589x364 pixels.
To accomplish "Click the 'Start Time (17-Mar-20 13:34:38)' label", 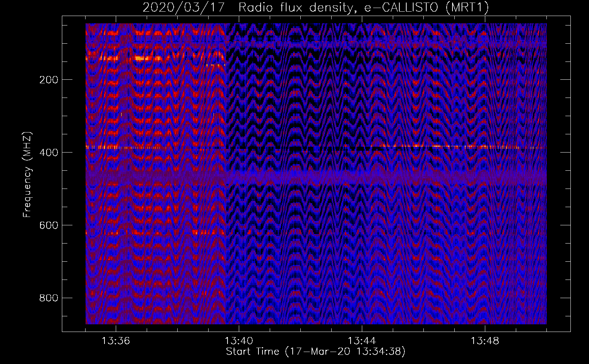I will click(316, 352).
